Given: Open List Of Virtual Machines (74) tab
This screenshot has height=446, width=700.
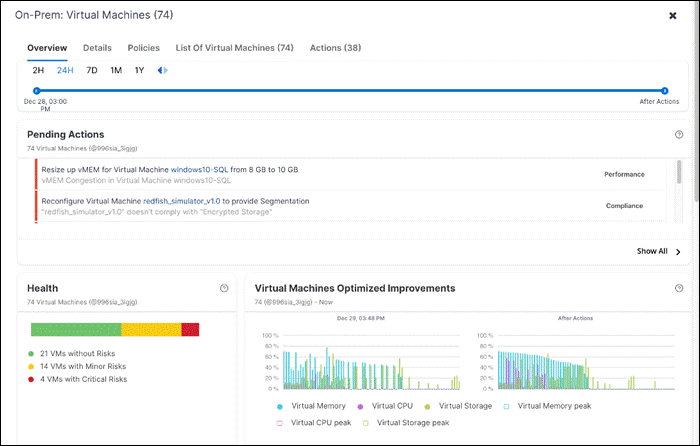Looking at the screenshot, I should [x=234, y=48].
